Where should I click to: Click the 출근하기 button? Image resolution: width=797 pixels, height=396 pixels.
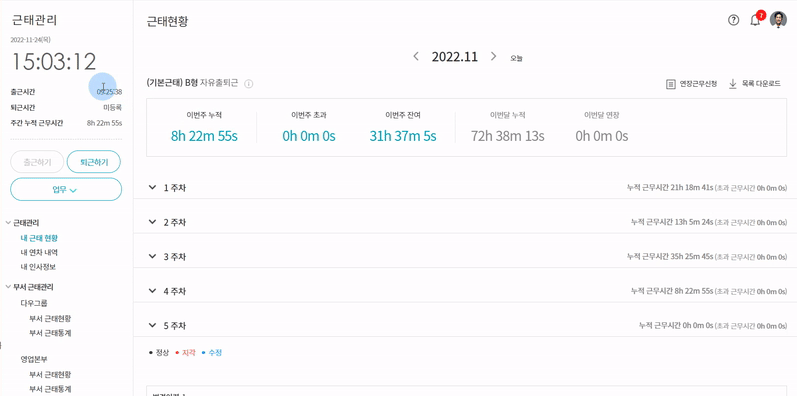37,162
